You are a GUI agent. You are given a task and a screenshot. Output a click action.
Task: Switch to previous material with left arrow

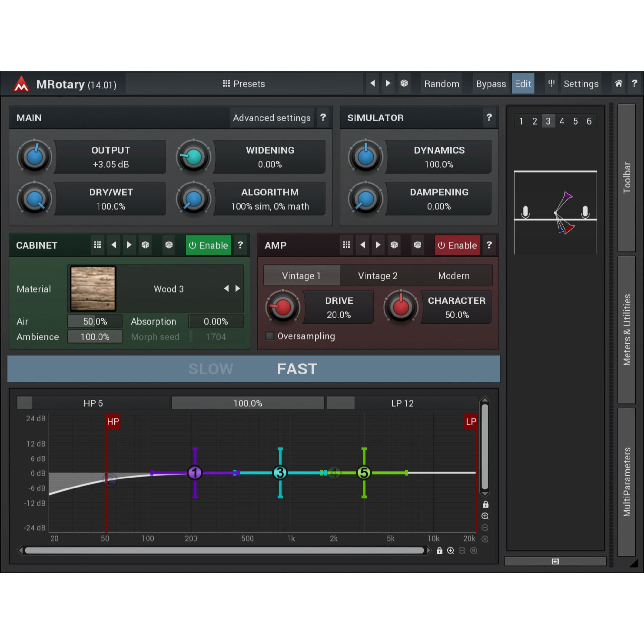point(226,288)
